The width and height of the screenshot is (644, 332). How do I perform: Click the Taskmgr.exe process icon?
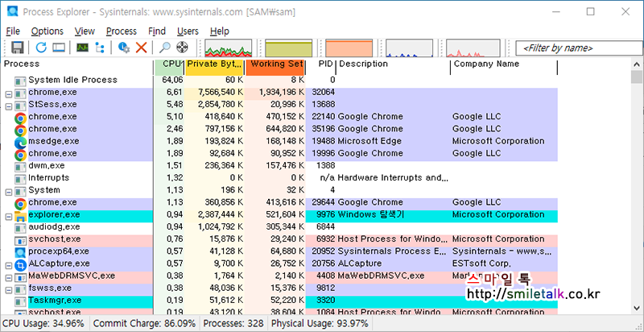point(21,302)
